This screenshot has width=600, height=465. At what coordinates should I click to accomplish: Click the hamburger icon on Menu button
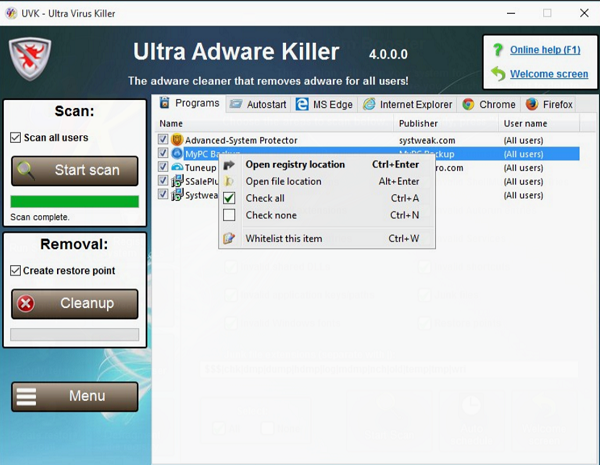click(26, 396)
